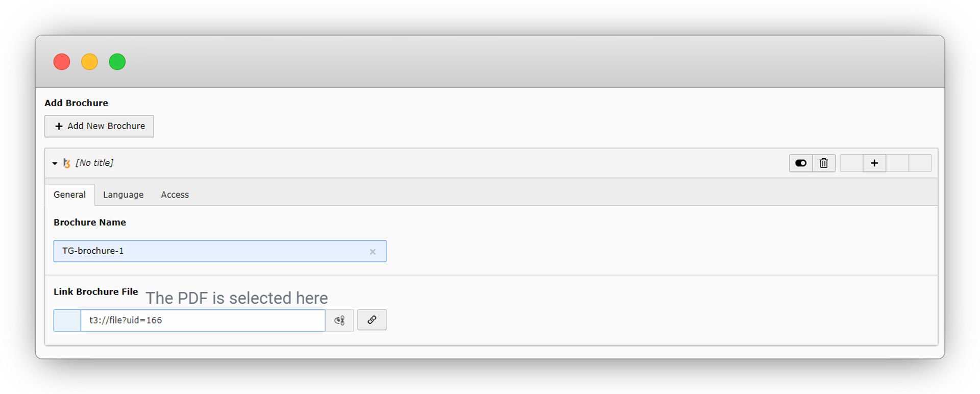
Task: Click the orange record icon beside [No title]
Action: pyautogui.click(x=66, y=163)
